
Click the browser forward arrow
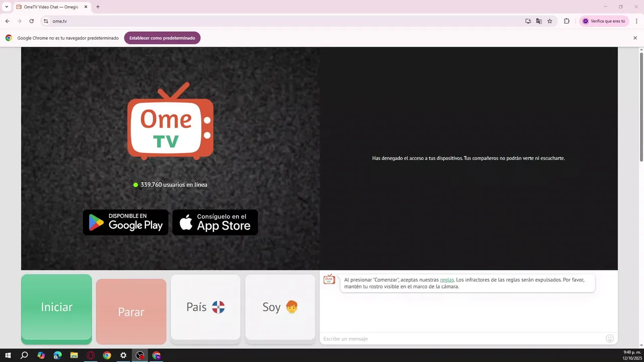(19, 21)
